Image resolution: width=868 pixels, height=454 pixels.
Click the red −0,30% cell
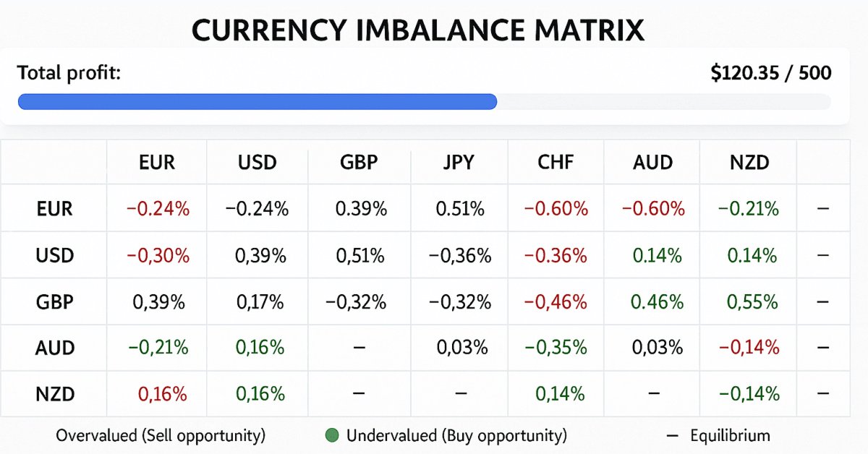158,255
